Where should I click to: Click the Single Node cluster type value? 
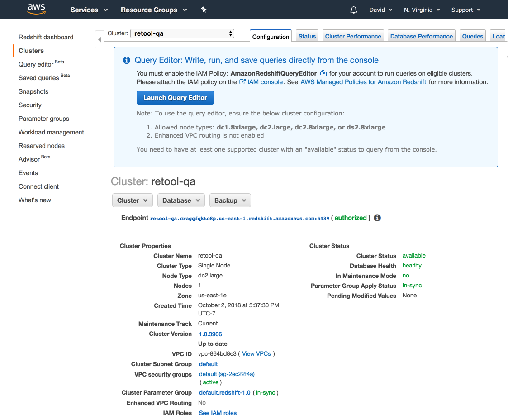[x=214, y=265]
